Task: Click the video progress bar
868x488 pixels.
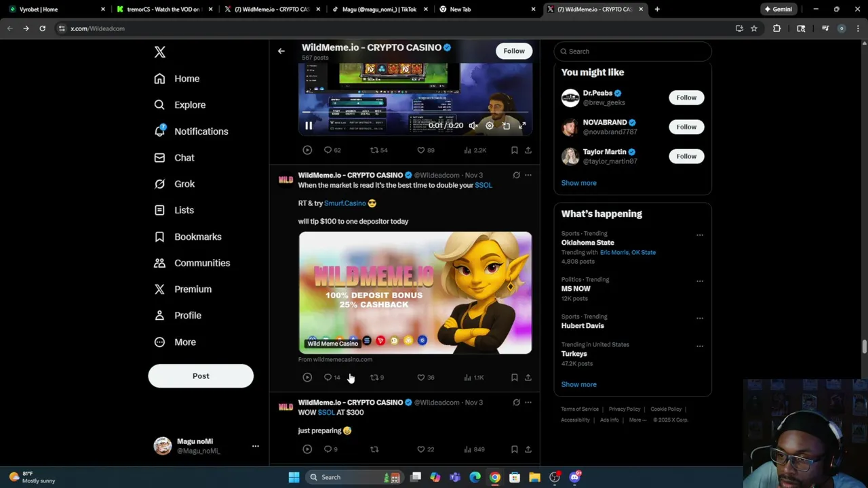Action: [x=415, y=113]
